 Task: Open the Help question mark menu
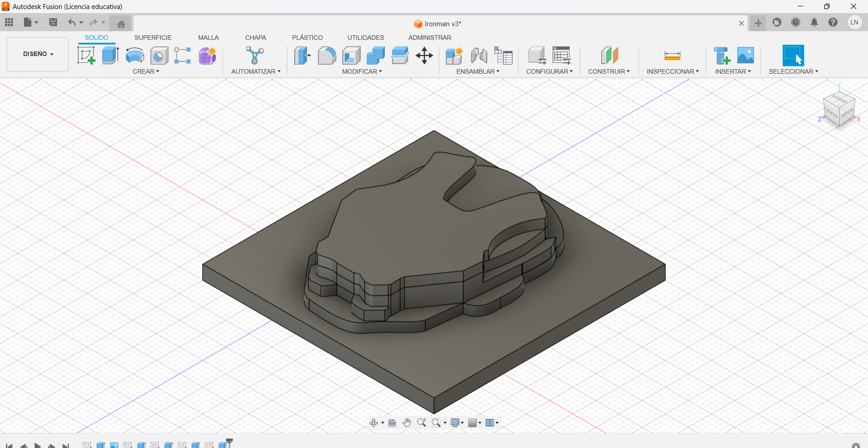pos(833,22)
